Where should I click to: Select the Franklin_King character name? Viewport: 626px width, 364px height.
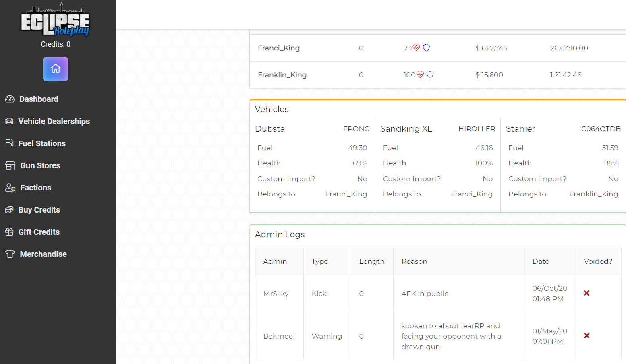point(282,75)
